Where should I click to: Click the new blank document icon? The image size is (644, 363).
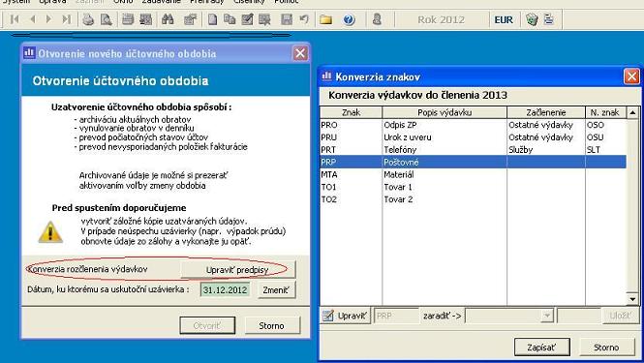(212, 19)
